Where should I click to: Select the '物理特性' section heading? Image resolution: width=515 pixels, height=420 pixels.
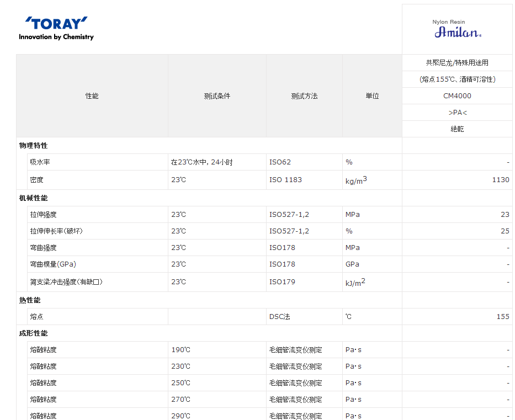(x=33, y=146)
